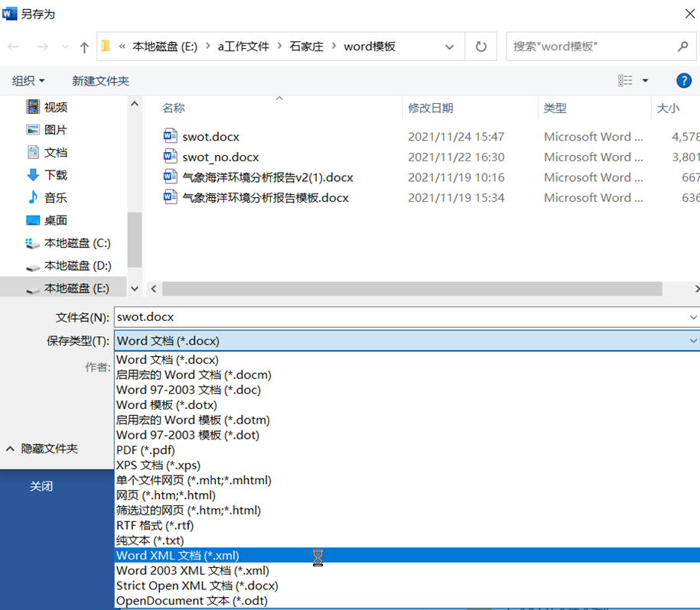Image resolution: width=700 pixels, height=610 pixels.
Task: Choose Strict Open XML 文档 (*.docx)
Action: 407,586
